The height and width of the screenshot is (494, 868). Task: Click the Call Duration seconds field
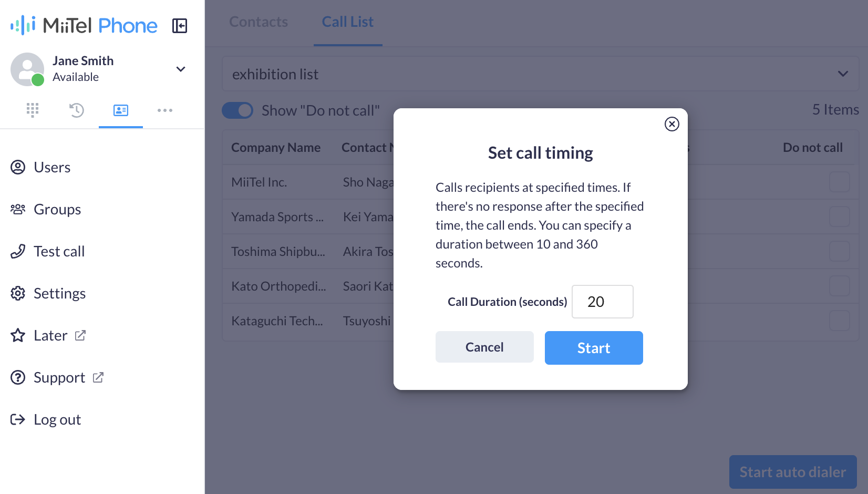(x=603, y=302)
